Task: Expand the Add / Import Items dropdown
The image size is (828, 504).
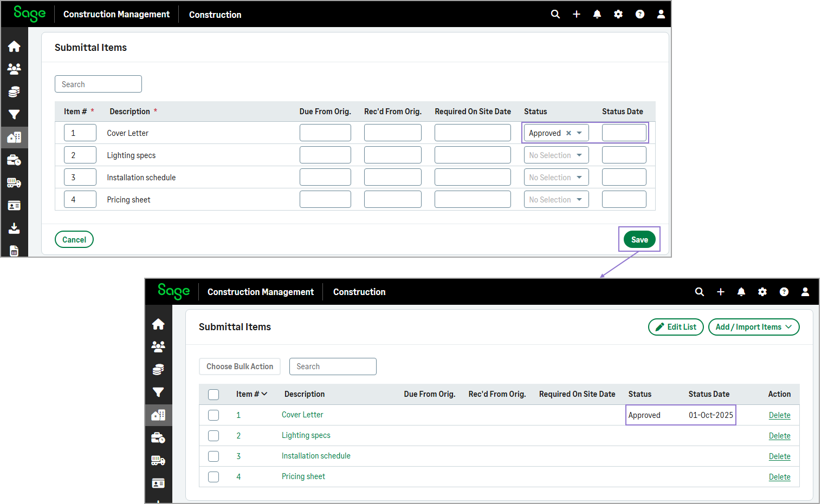Action: [x=753, y=327]
